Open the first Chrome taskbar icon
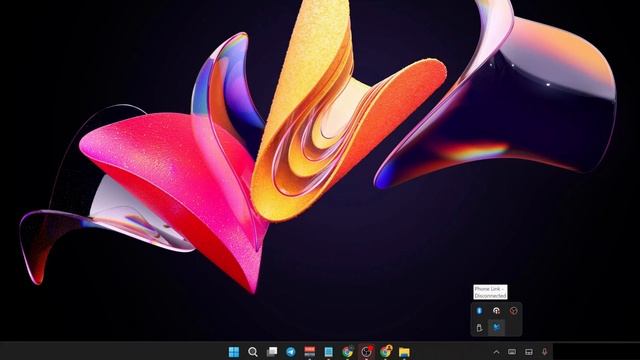640x360 pixels. click(x=347, y=352)
